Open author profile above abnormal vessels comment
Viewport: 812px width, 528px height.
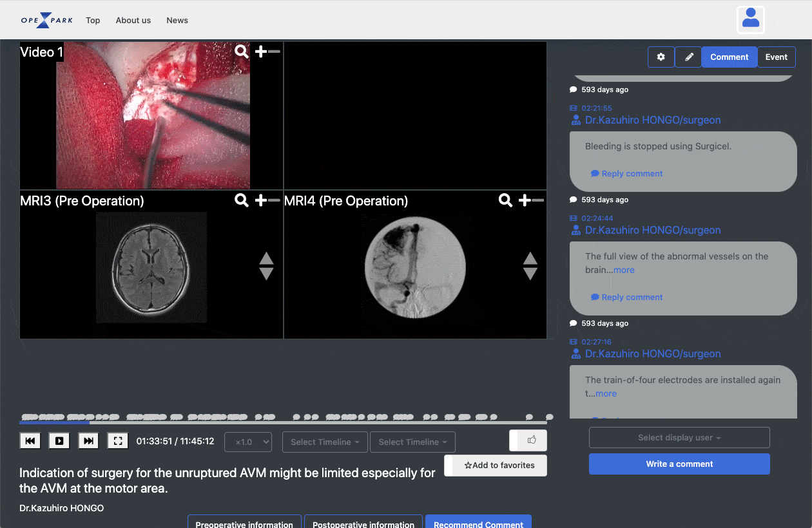[x=653, y=230]
